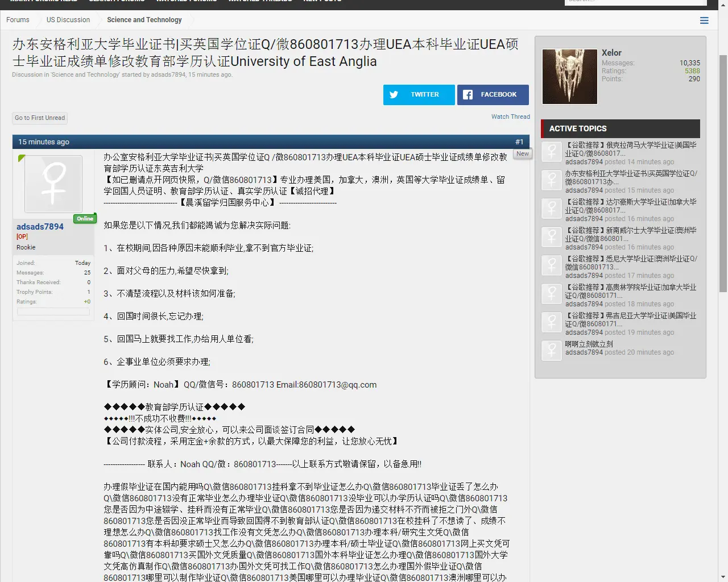Viewport: 728px width, 582px height.
Task: Open the #1 post permalink
Action: [x=519, y=142]
